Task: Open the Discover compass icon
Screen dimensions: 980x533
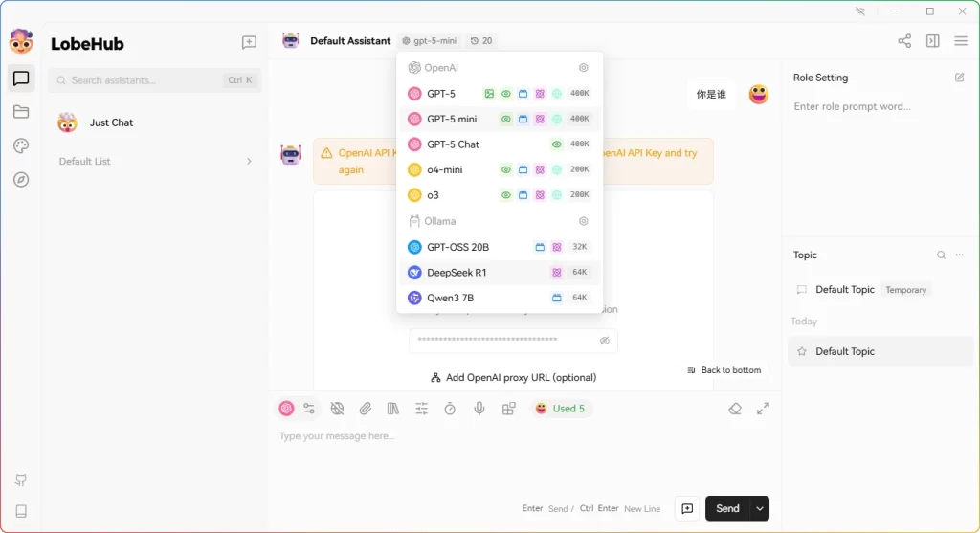Action: click(21, 179)
